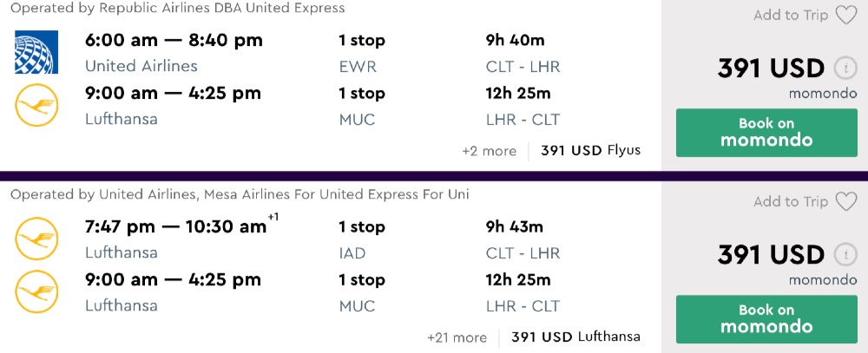
Task: Click the IAD stop details
Action: (354, 253)
